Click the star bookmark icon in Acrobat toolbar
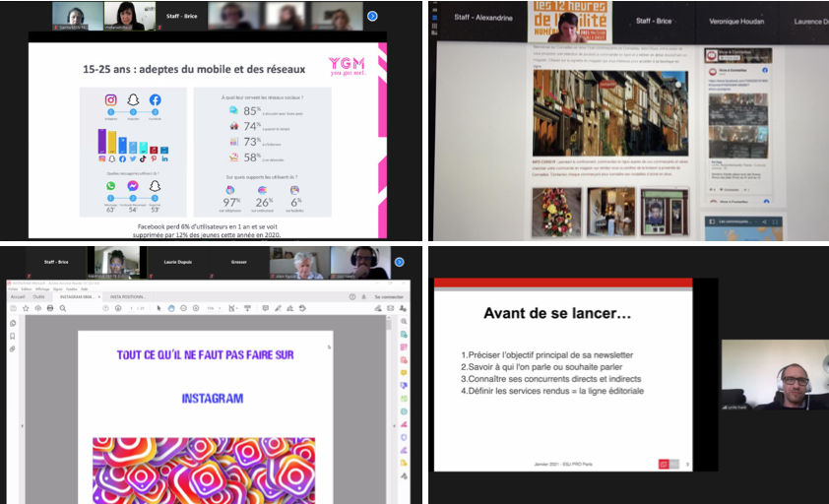 (25, 308)
